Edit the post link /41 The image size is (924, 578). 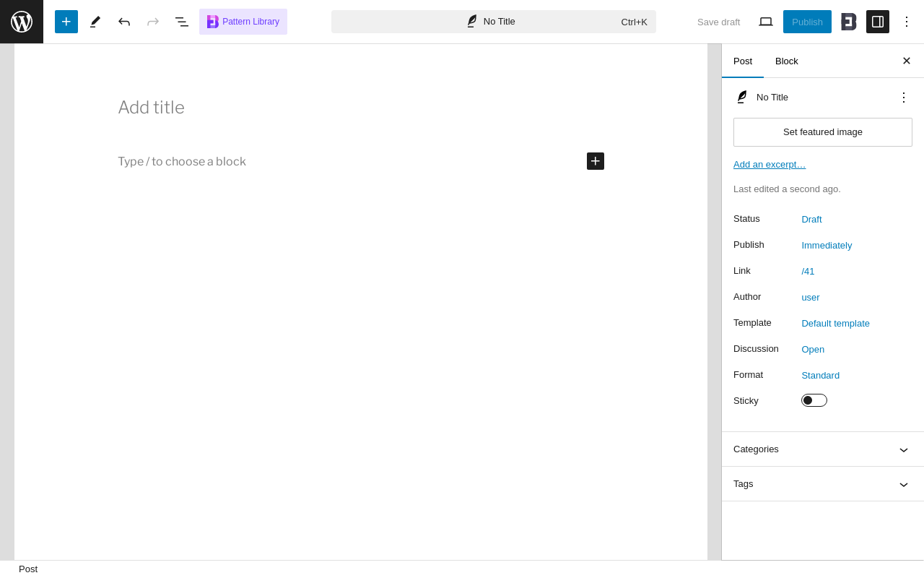(x=808, y=271)
